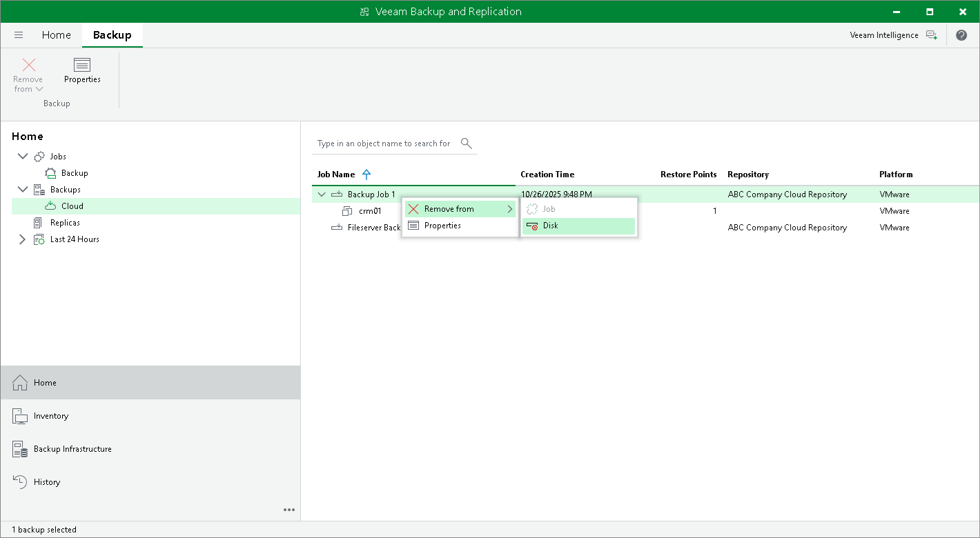Maximize the Veeam window
Image resolution: width=980 pixels, height=538 pixels.
(x=930, y=12)
